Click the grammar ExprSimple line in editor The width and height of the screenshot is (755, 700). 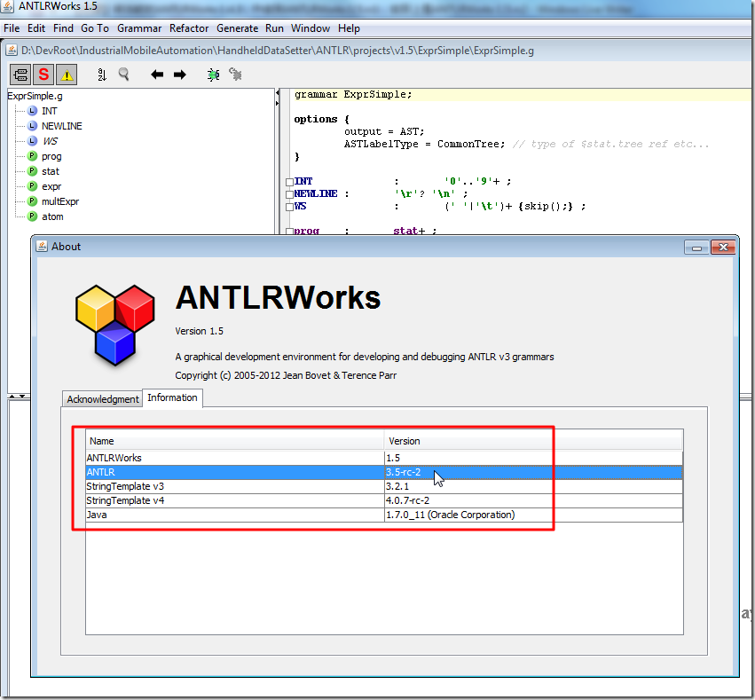(x=353, y=94)
